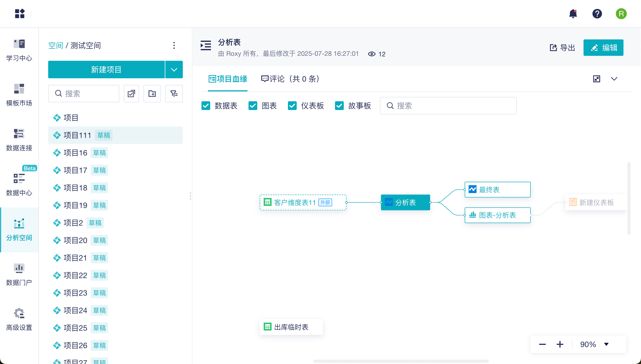
Task: Expand the 新建项目 dropdown arrow
Action: pyautogui.click(x=174, y=70)
